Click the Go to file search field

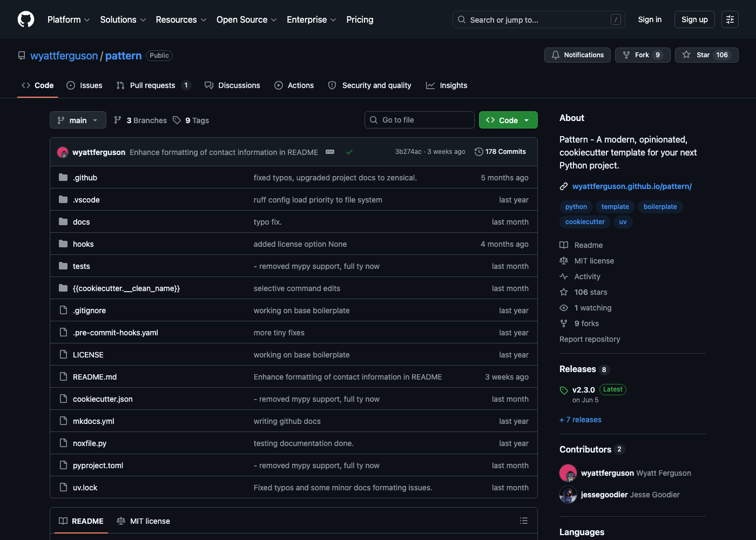point(420,120)
